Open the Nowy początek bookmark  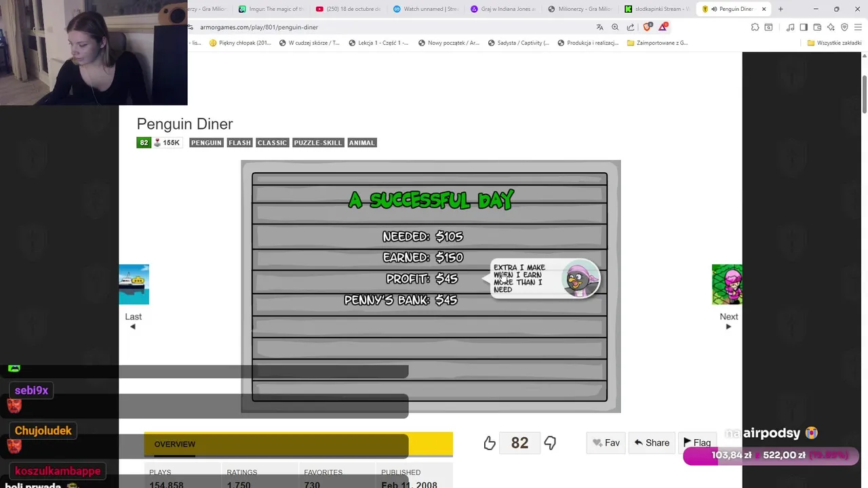click(x=449, y=43)
